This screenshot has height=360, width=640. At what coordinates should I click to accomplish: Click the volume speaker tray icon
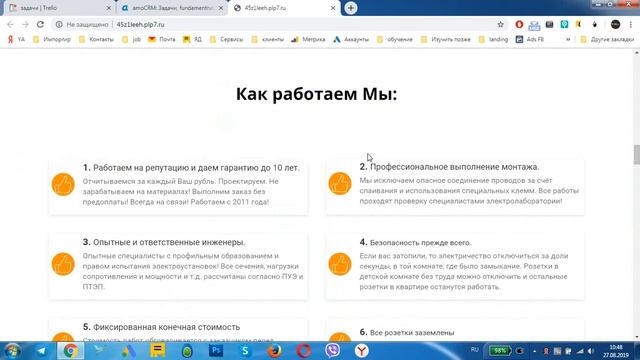coord(591,351)
